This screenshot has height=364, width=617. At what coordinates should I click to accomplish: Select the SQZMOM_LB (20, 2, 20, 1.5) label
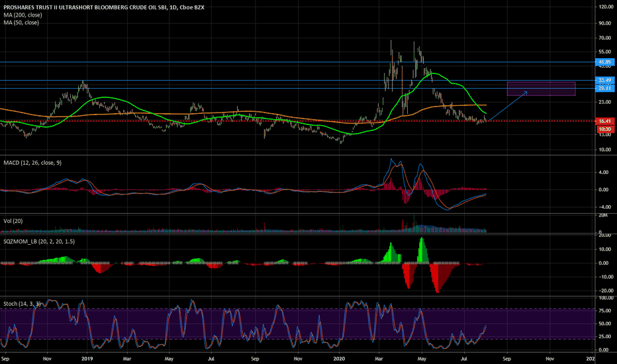pyautogui.click(x=39, y=241)
